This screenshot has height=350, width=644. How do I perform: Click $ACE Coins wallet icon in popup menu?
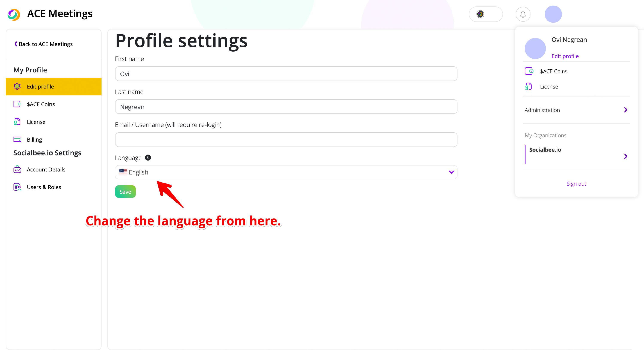(x=529, y=71)
